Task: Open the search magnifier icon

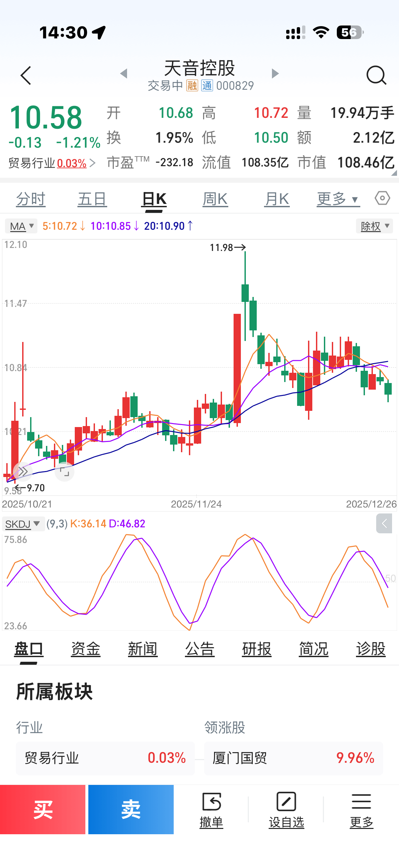Action: [x=376, y=75]
